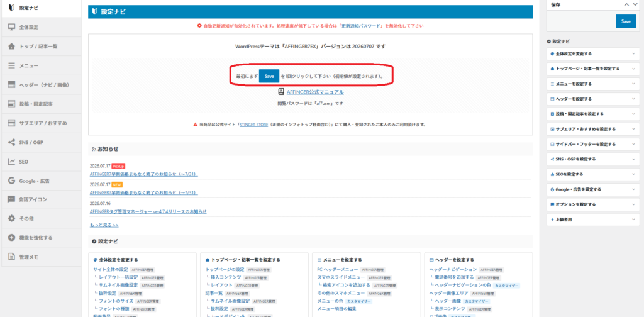Expand オプションを設定する accordion
Image resolution: width=644 pixels, height=317 pixels.
(593, 204)
